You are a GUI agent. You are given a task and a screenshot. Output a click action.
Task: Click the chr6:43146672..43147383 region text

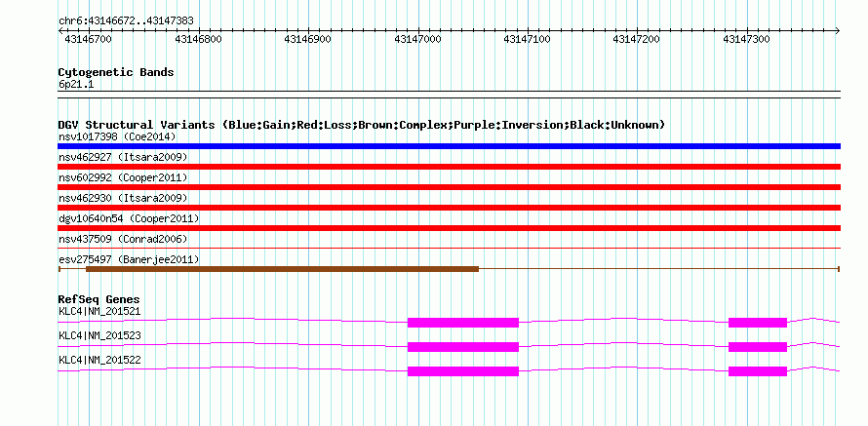click(x=126, y=21)
